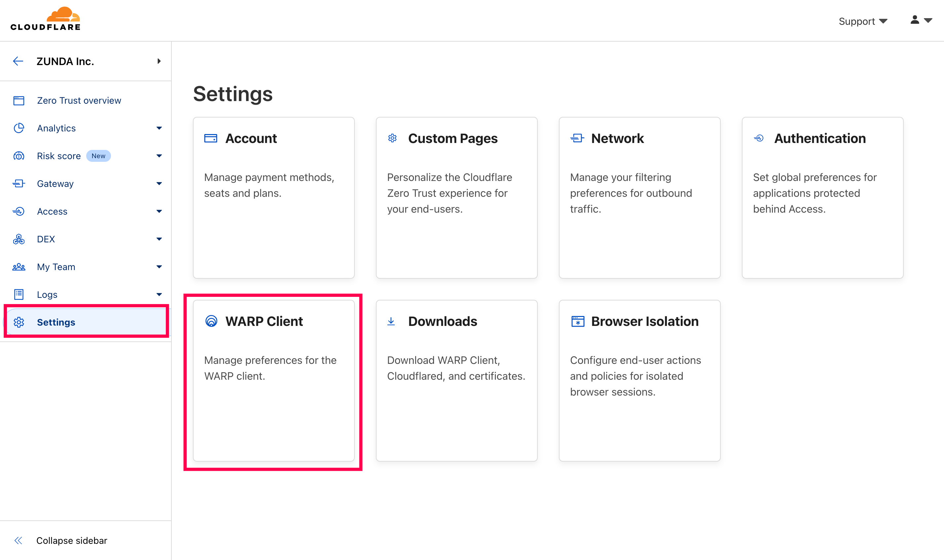Click the Cloudflare logo
The height and width of the screenshot is (560, 944).
point(45,18)
